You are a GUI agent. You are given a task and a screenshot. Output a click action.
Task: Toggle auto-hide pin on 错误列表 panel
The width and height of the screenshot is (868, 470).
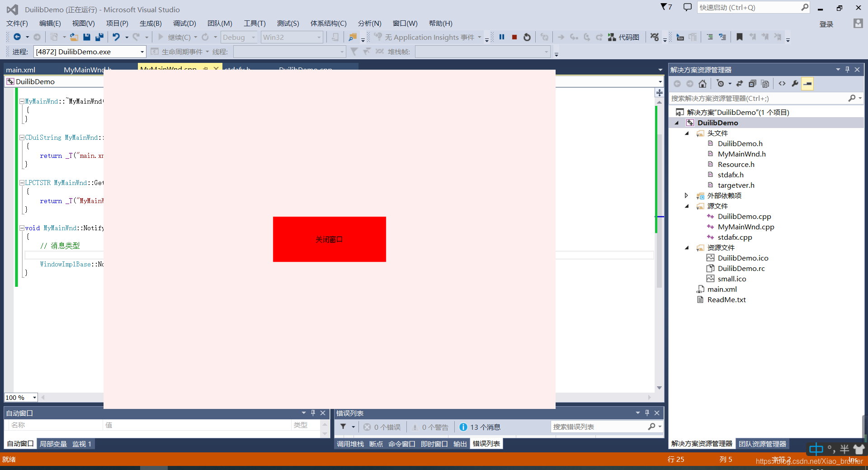click(x=647, y=413)
